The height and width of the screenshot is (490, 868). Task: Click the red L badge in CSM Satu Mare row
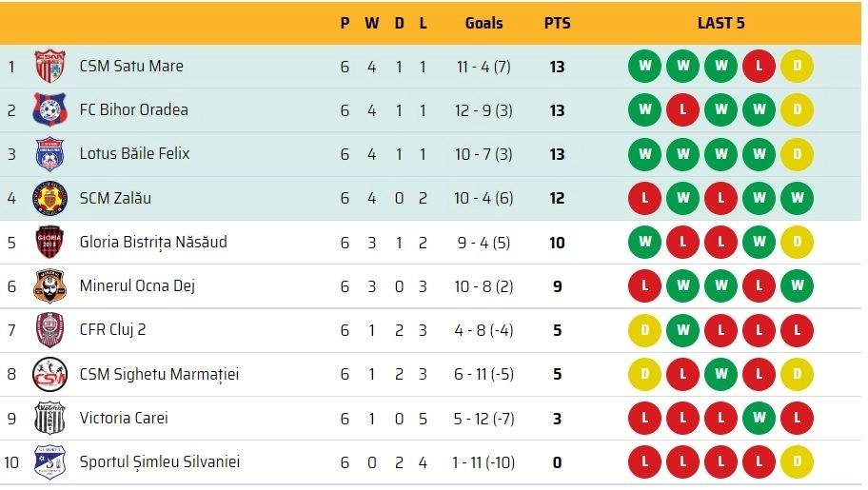point(759,66)
